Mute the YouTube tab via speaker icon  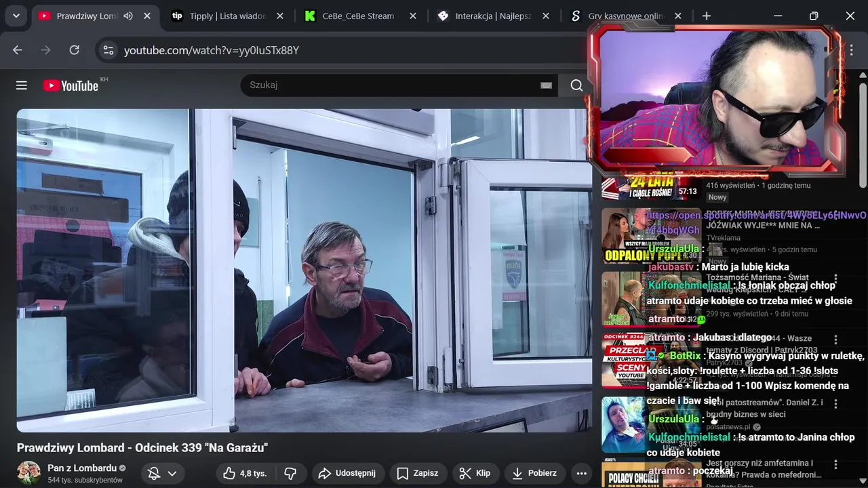(x=128, y=16)
